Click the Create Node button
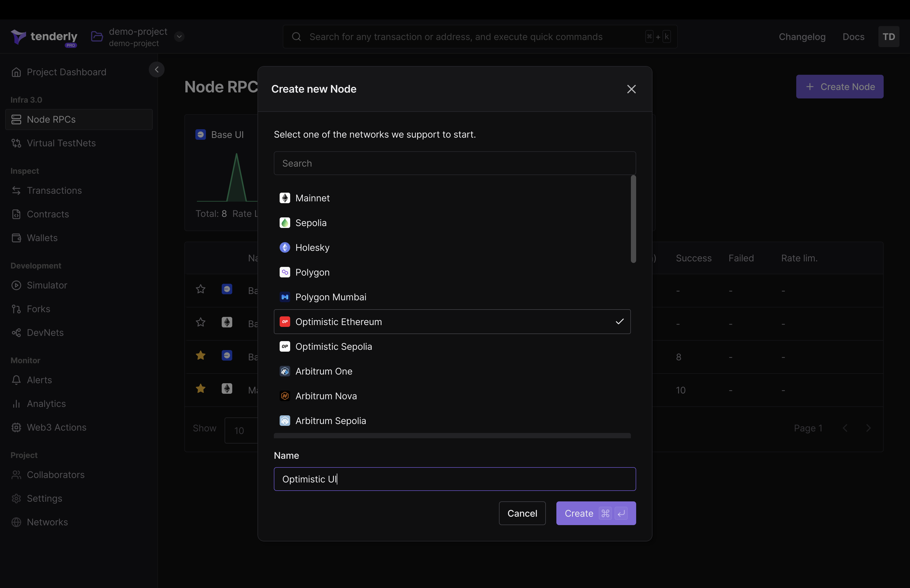The image size is (910, 588). click(x=839, y=87)
